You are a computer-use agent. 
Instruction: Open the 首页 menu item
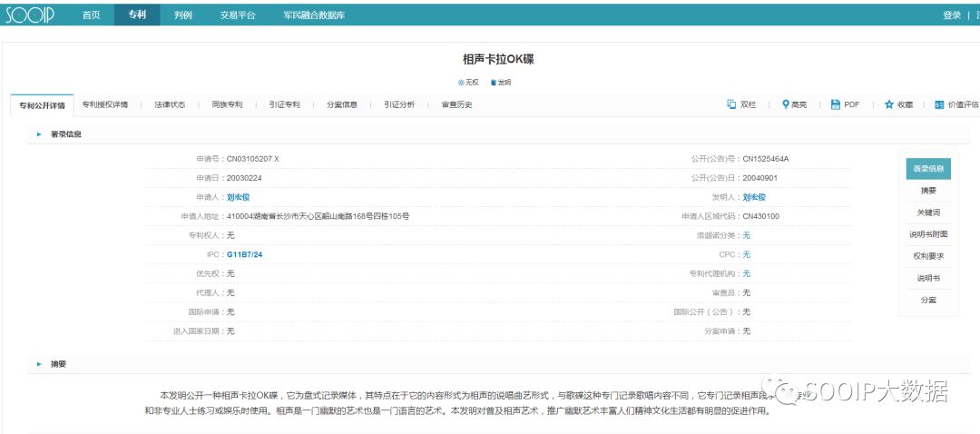point(92,15)
